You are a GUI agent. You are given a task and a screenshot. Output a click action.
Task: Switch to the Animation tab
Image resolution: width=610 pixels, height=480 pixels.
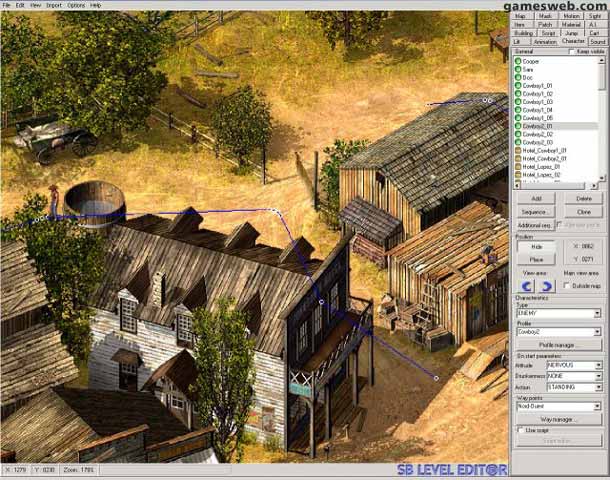point(545,42)
